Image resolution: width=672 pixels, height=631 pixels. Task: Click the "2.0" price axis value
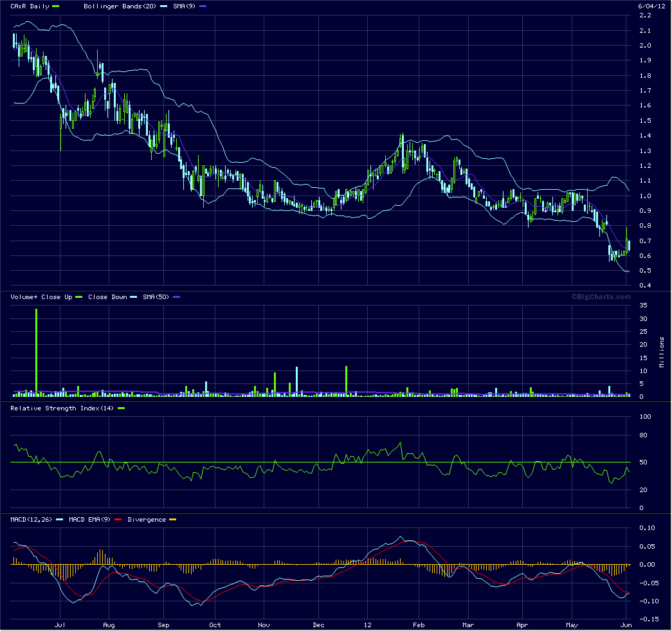645,46
